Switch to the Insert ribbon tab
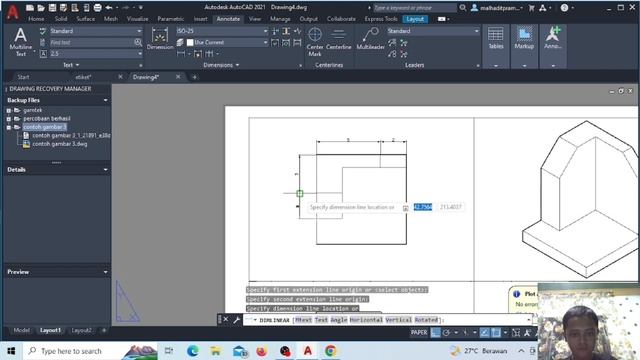 [x=200, y=19]
